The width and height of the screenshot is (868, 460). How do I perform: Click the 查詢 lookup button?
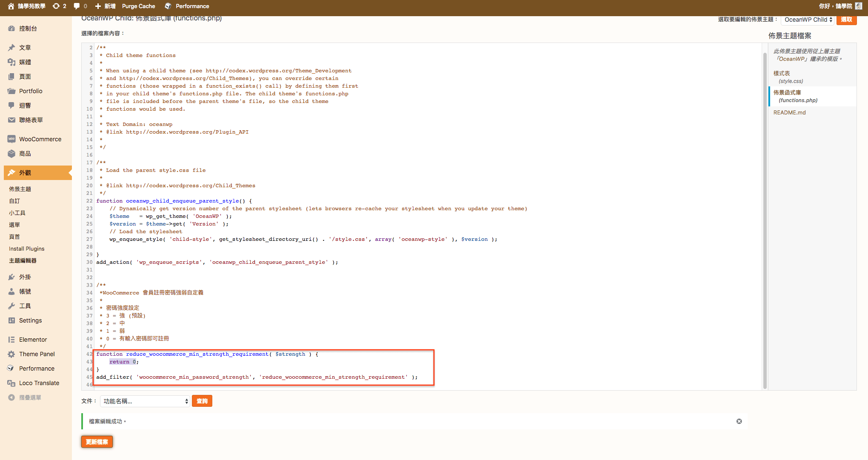(x=202, y=401)
